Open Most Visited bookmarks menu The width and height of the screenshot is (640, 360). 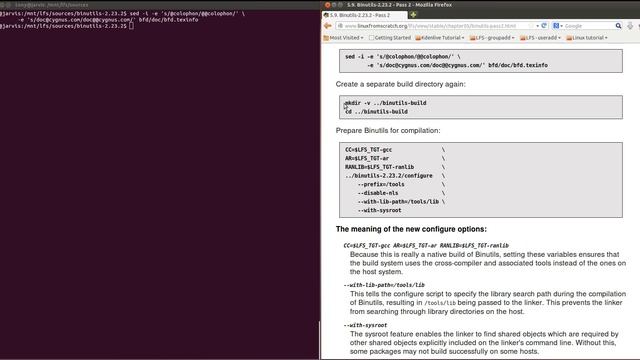(343, 38)
